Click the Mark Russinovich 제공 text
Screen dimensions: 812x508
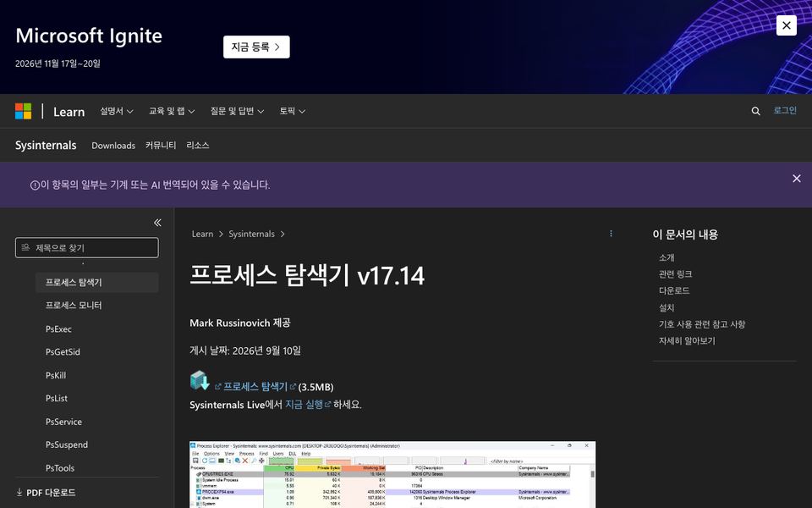[x=240, y=323]
